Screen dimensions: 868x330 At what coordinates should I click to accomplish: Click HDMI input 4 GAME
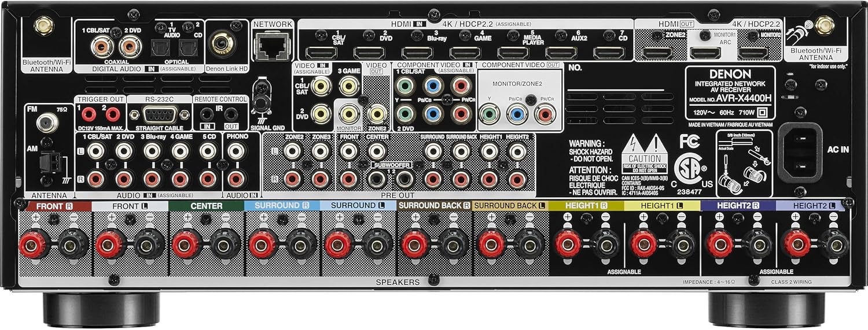pyautogui.click(x=465, y=54)
